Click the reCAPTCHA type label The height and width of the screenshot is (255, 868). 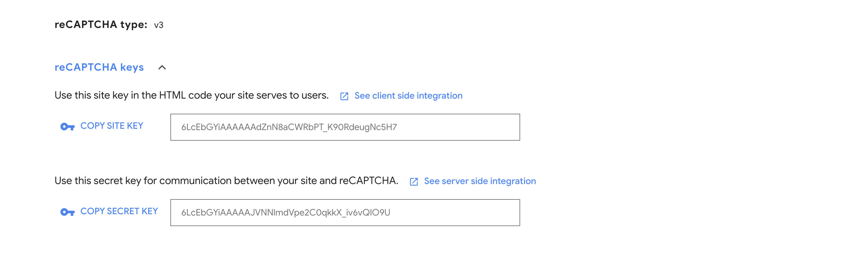[101, 24]
